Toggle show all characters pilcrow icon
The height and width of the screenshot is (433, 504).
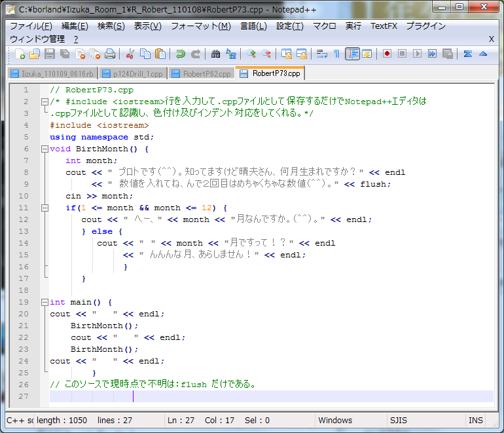(336, 54)
